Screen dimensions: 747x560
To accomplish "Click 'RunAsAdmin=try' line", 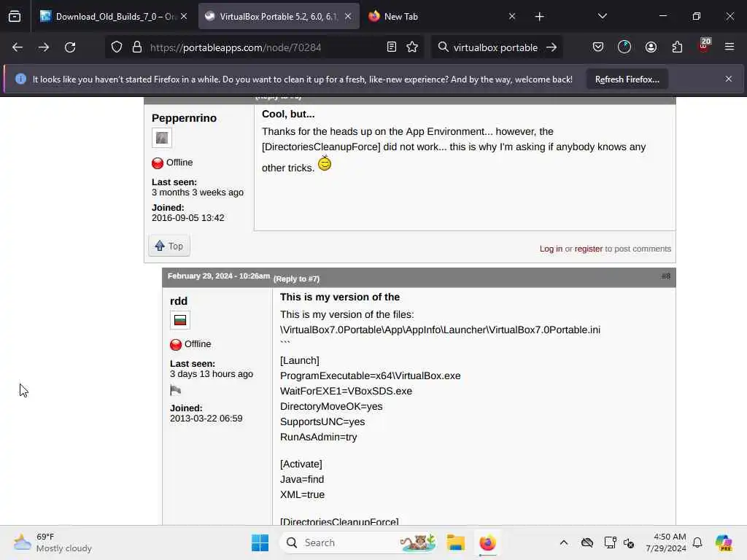I will [318, 437].
